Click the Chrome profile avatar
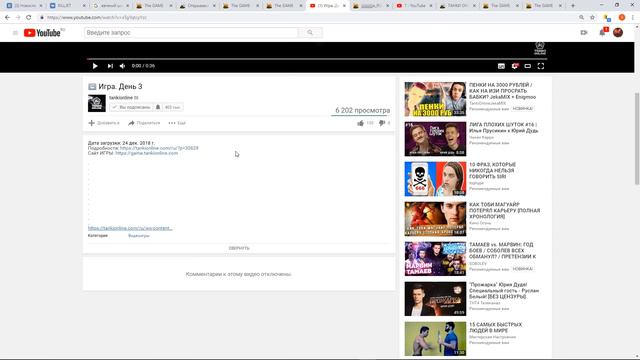The height and width of the screenshot is (360, 640). [622, 18]
